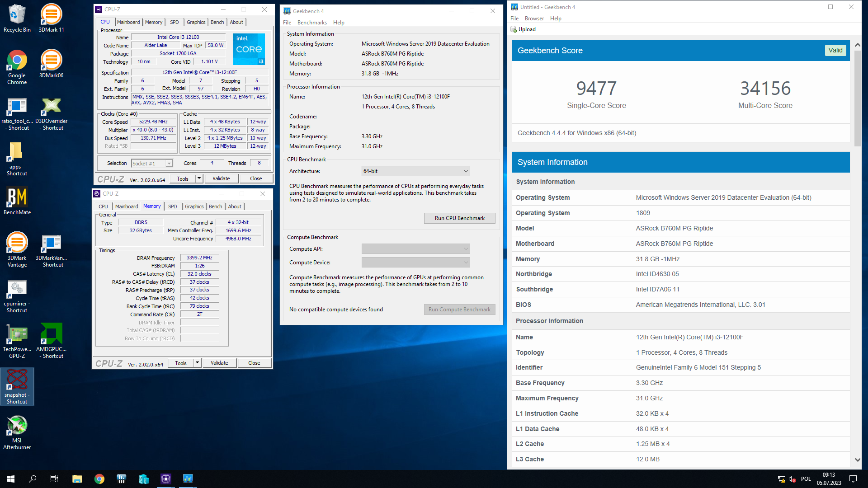This screenshot has width=868, height=488.
Task: Open Browser menu in Geekbench results
Action: 534,19
